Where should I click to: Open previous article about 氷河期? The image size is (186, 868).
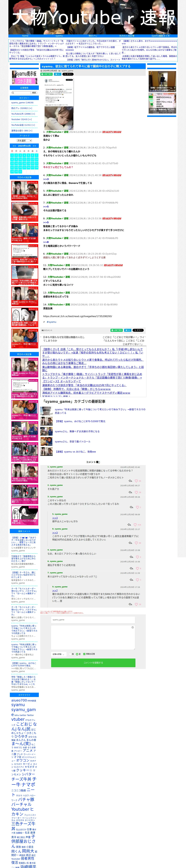[x=64, y=339]
